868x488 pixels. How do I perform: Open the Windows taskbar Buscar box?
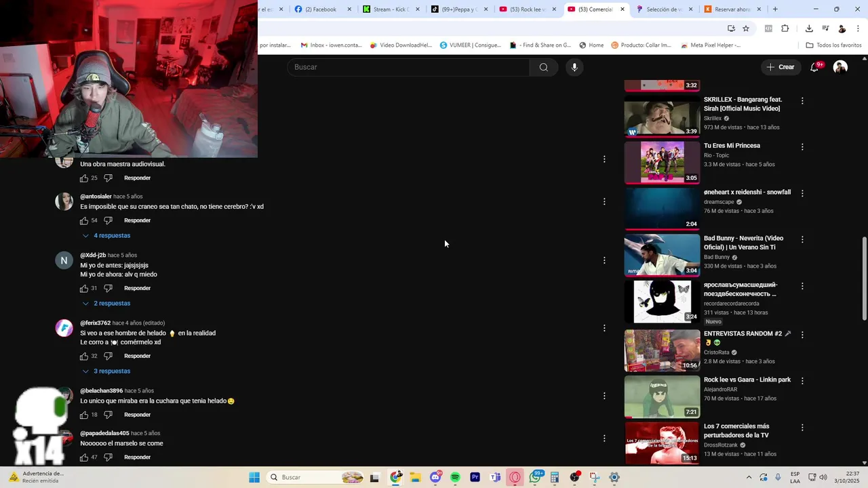coord(315,477)
